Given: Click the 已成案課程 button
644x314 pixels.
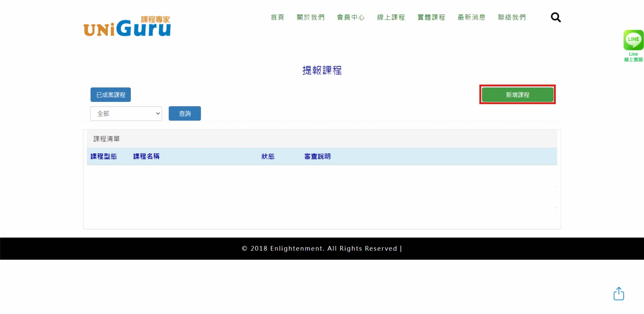Looking at the screenshot, I should (x=111, y=95).
